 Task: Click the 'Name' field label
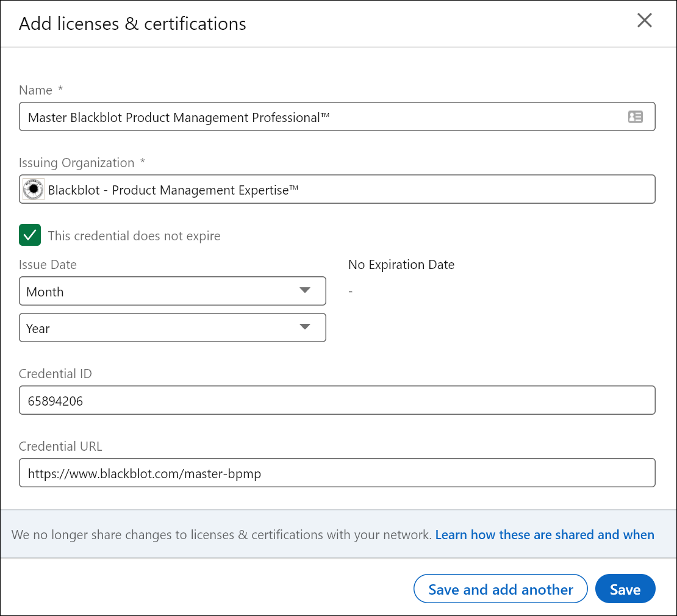point(35,90)
